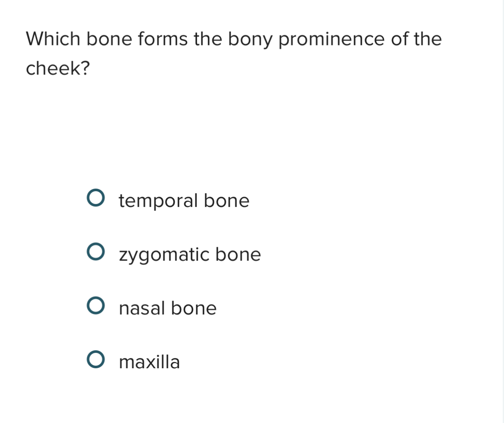
Task: Select the circle next to maxilla
Action: [x=97, y=360]
